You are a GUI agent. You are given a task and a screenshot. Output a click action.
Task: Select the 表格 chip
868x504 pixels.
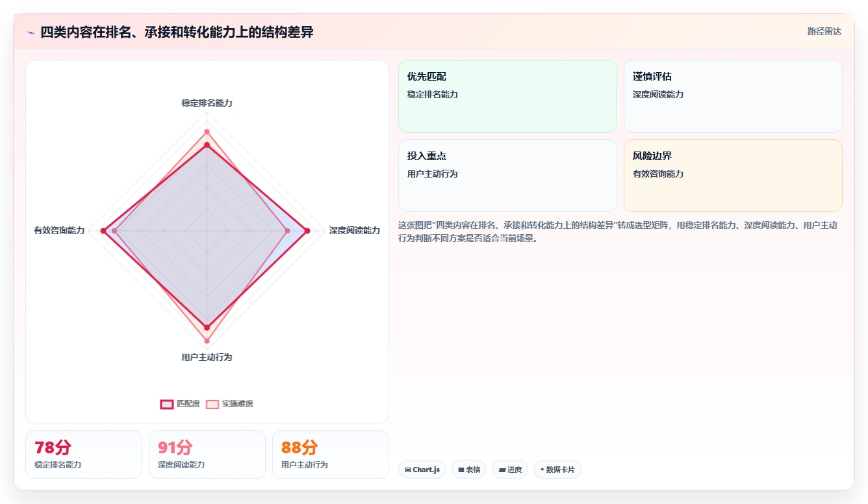pyautogui.click(x=469, y=470)
